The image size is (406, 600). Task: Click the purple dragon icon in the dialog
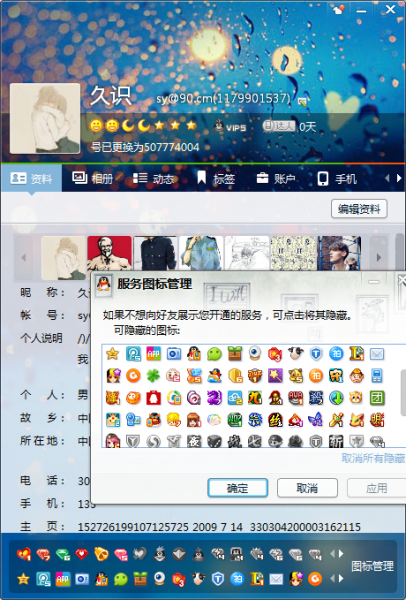click(x=214, y=398)
